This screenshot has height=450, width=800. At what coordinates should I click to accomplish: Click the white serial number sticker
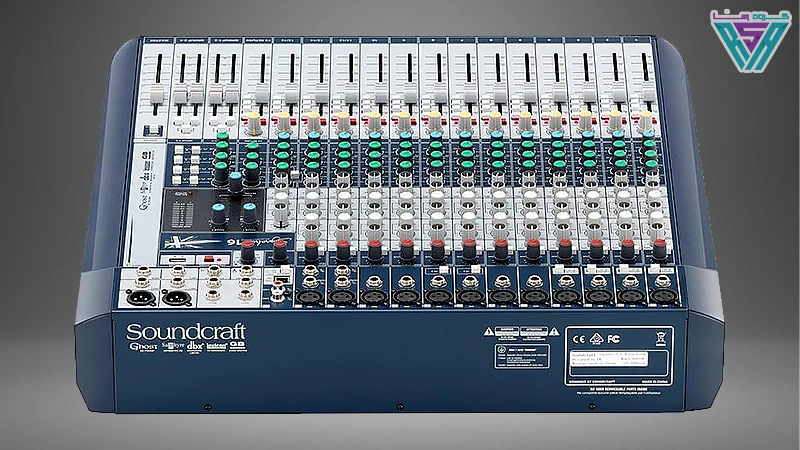coord(609,359)
